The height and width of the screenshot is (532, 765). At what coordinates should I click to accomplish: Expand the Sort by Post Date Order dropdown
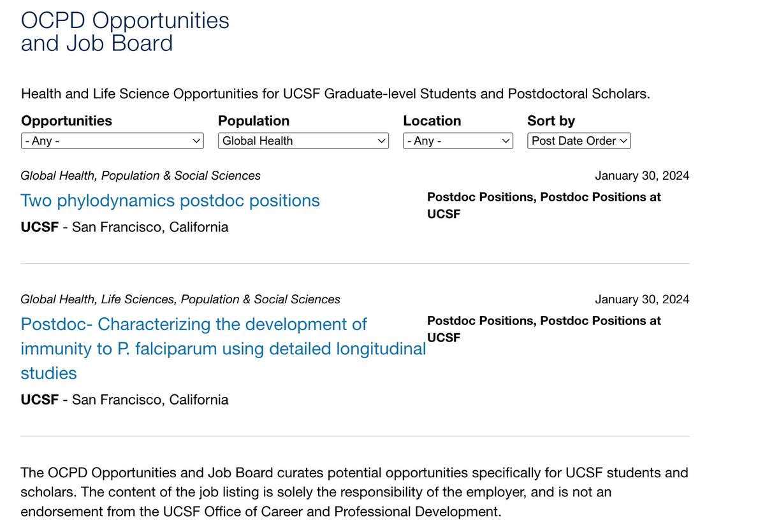pos(579,141)
